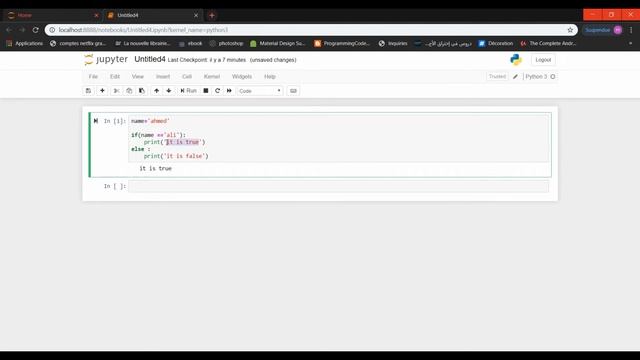Image resolution: width=640 pixels, height=360 pixels.
Task: Click the code line print('it is false')
Action: coord(176,156)
